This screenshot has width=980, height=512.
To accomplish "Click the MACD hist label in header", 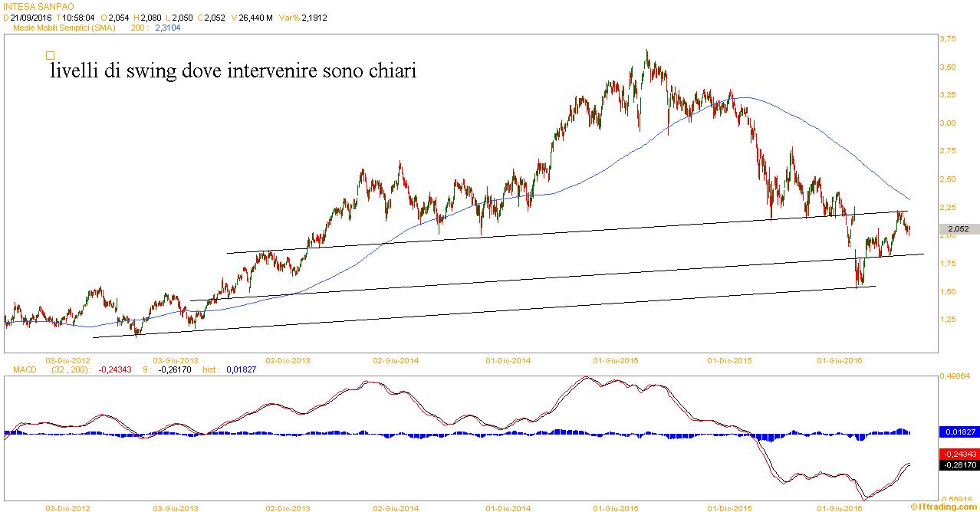I will pyautogui.click(x=211, y=369).
